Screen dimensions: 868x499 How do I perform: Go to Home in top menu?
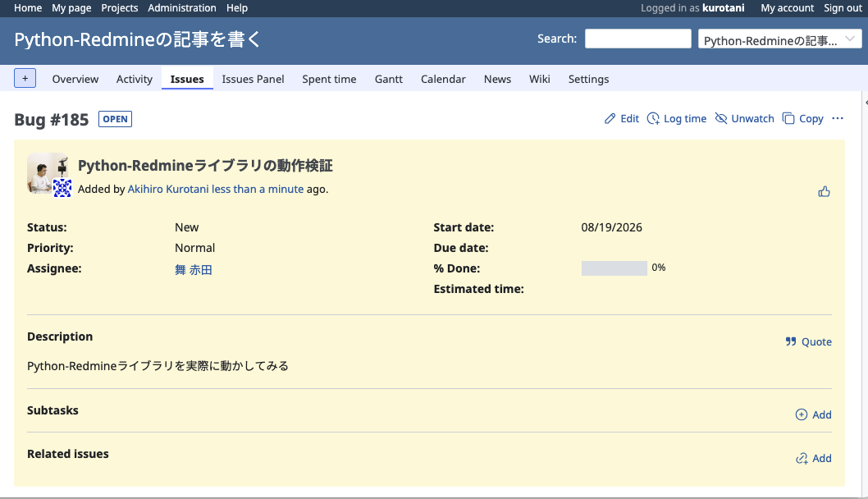pos(28,7)
